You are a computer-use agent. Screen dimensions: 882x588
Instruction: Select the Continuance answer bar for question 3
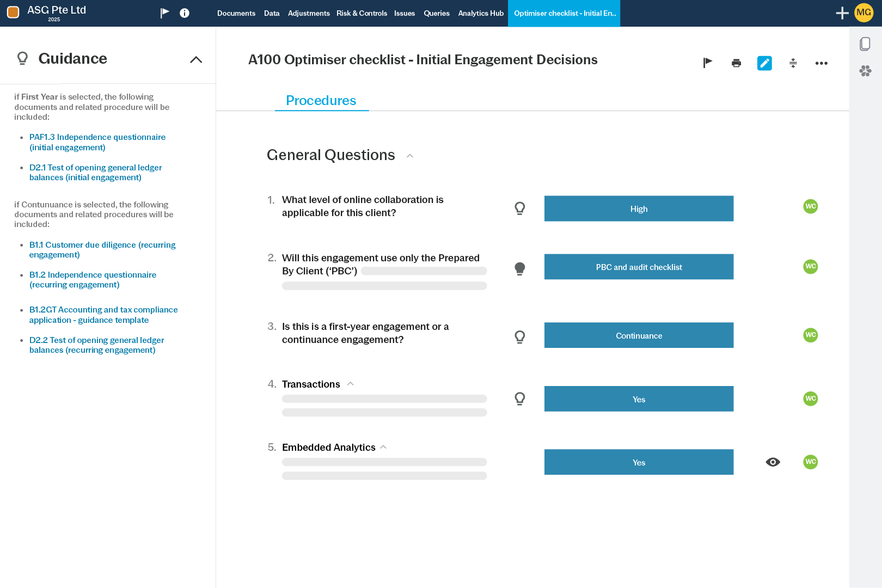coord(639,335)
